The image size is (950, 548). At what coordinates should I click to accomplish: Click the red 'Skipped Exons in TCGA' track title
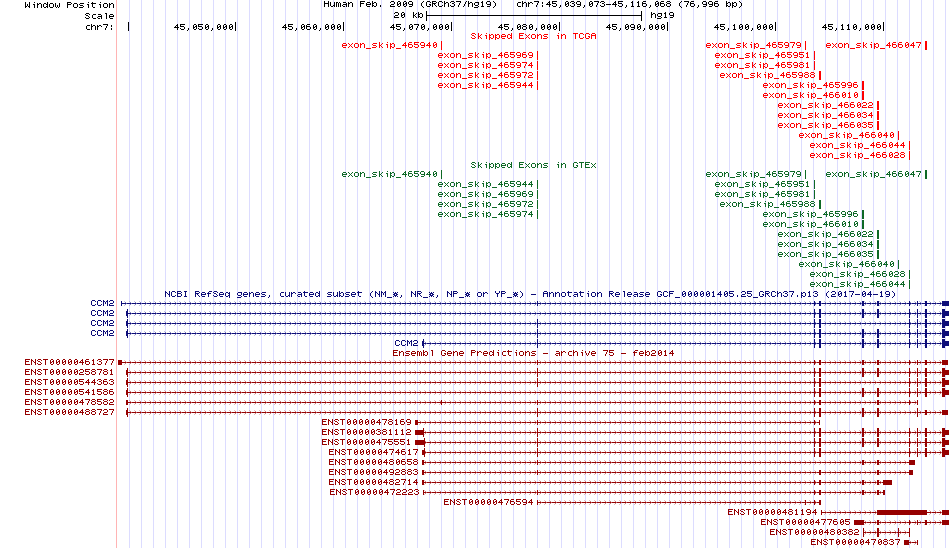coord(533,35)
